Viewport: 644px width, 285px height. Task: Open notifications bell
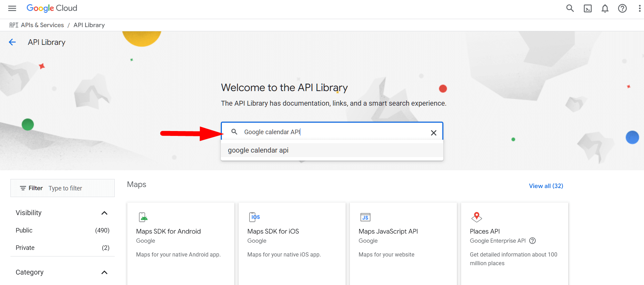click(x=605, y=8)
